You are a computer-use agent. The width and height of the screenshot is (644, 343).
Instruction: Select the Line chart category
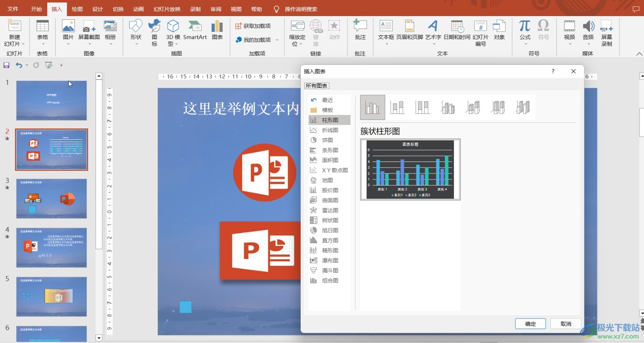point(329,130)
